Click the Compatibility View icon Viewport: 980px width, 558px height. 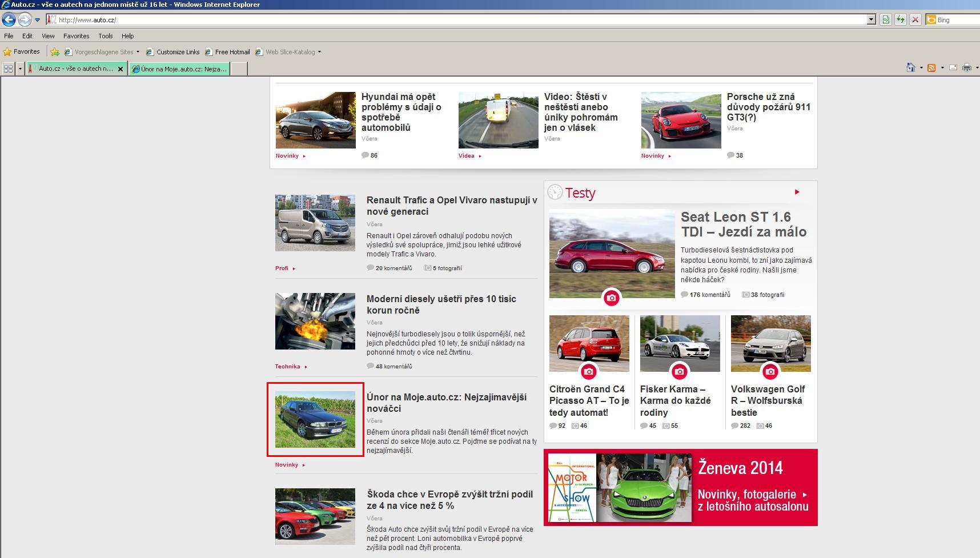point(886,19)
